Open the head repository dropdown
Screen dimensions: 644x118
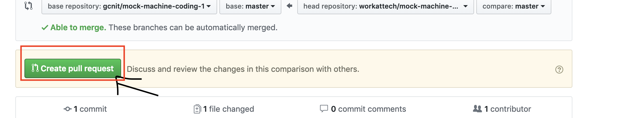click(385, 6)
